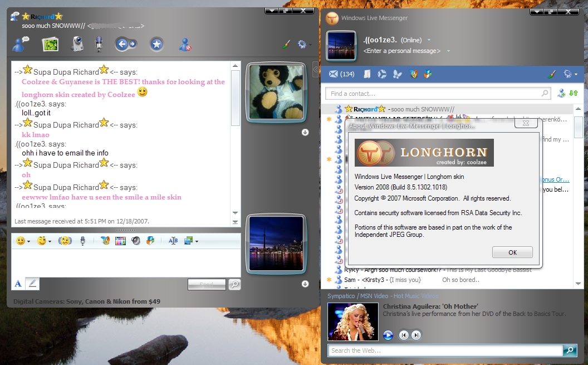Screen dimensions: 588x365
Task: Click the Search the Web field
Action: click(445, 351)
